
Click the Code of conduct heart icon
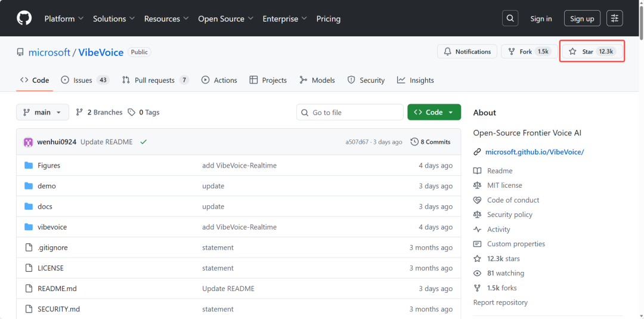(x=477, y=200)
